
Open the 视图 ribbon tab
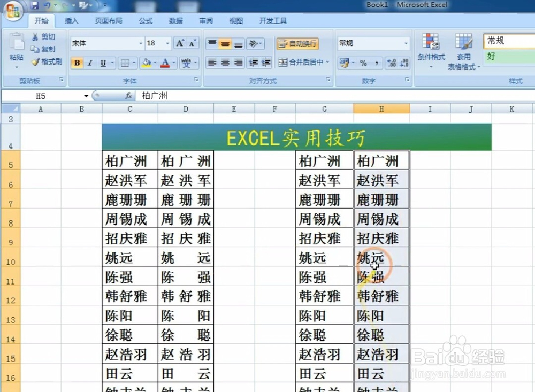click(235, 21)
